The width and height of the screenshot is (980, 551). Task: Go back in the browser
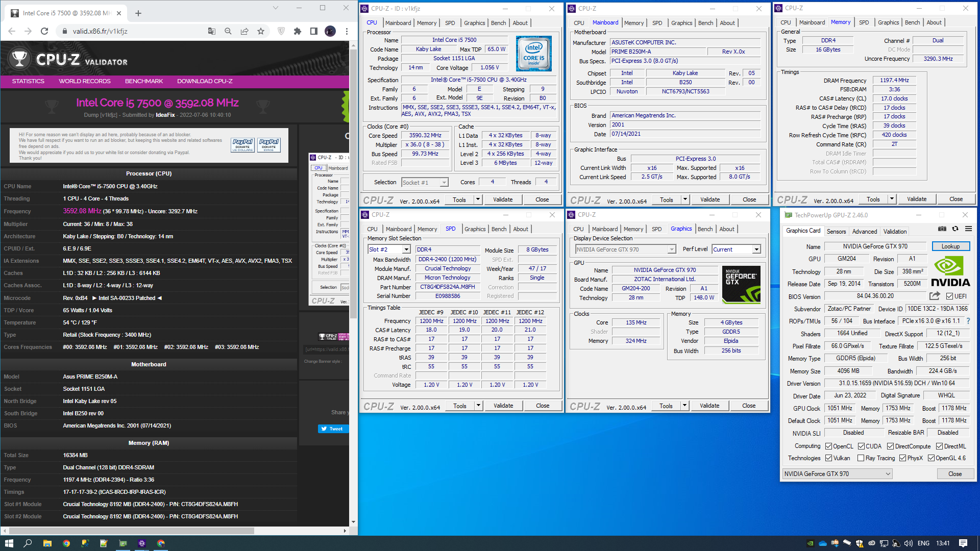coord(12,31)
